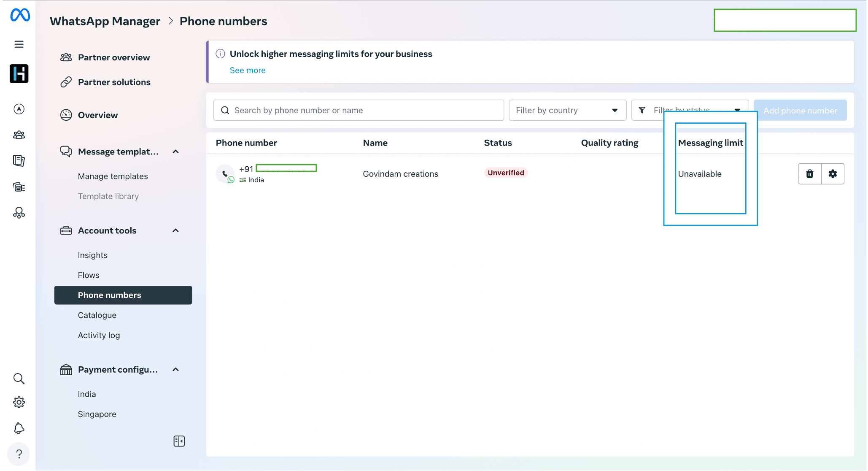The height and width of the screenshot is (471, 868).
Task: Click the Unverified status badge for Govindam creations
Action: pos(505,172)
